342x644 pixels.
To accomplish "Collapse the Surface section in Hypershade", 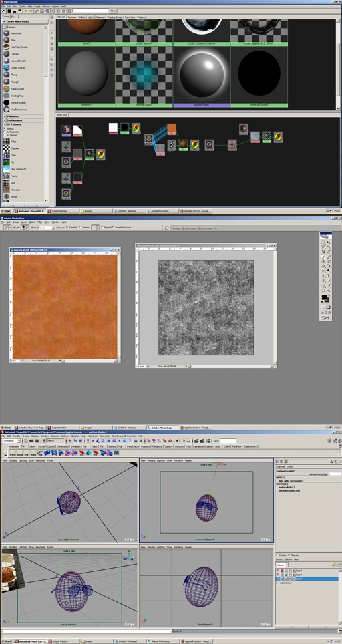I will click(x=5, y=27).
